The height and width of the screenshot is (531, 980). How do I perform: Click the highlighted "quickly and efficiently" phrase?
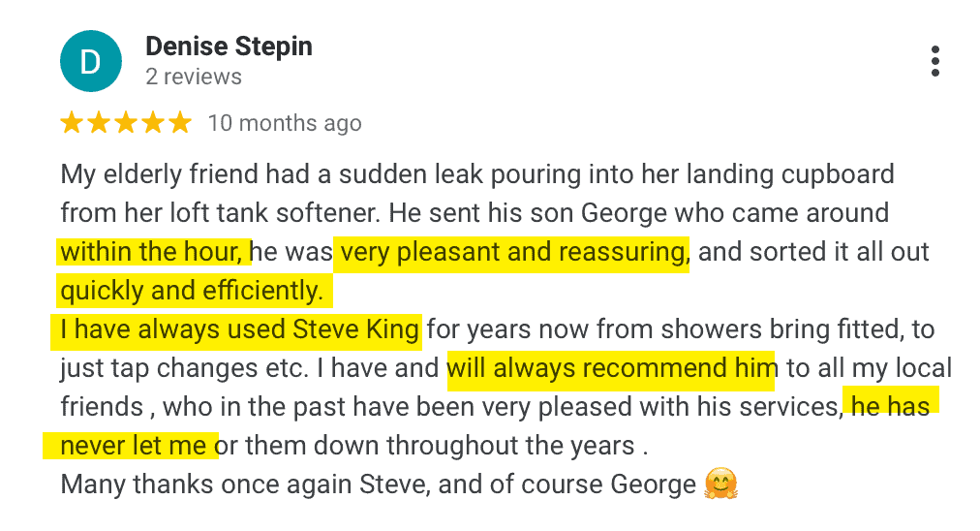point(192,291)
